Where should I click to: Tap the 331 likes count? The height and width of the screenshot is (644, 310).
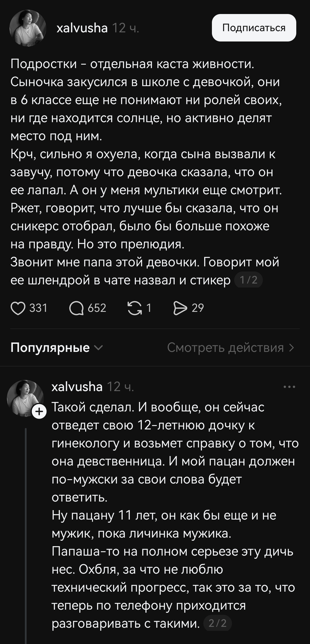38,308
